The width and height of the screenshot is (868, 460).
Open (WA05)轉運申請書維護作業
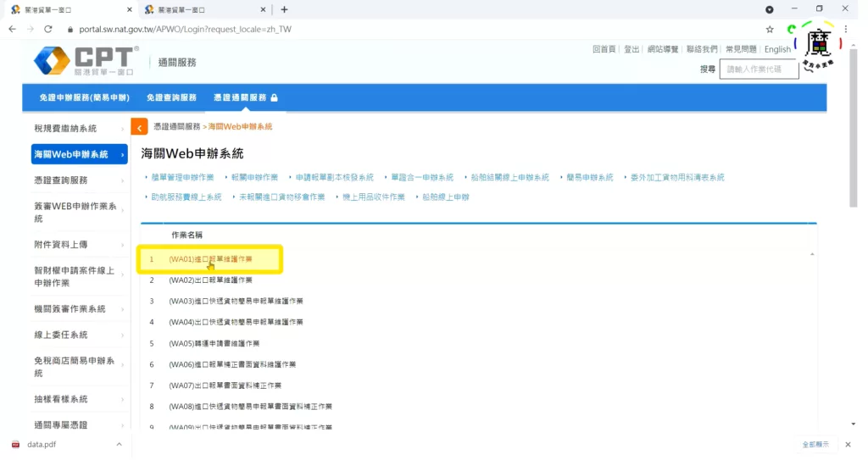[214, 344]
